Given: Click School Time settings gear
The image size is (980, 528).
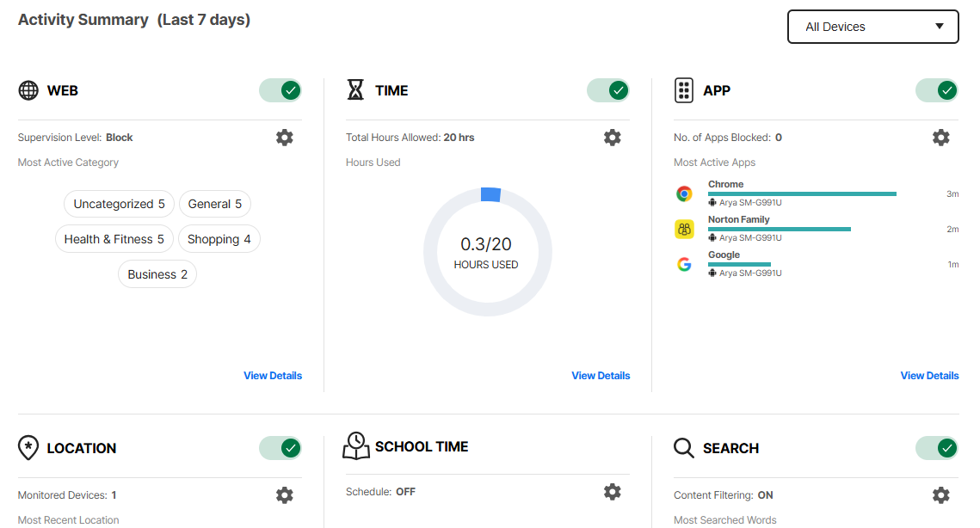Looking at the screenshot, I should pos(612,492).
